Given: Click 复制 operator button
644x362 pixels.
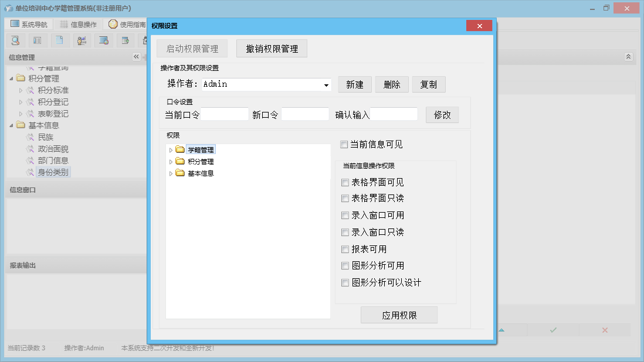Looking at the screenshot, I should pos(429,84).
